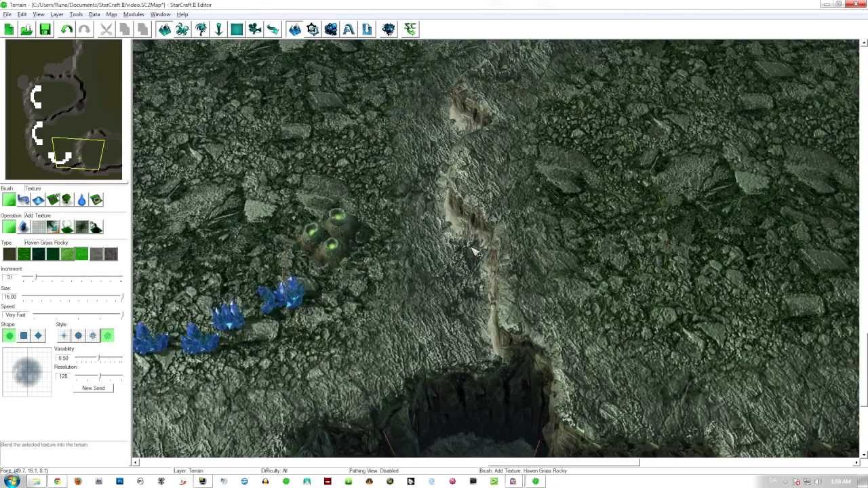Undo the last terrain edit
The image size is (868, 488).
coord(66,29)
